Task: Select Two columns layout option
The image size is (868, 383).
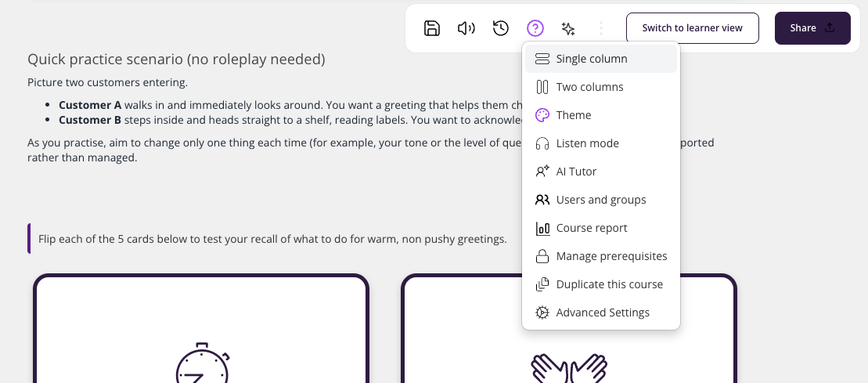Action: point(600,87)
